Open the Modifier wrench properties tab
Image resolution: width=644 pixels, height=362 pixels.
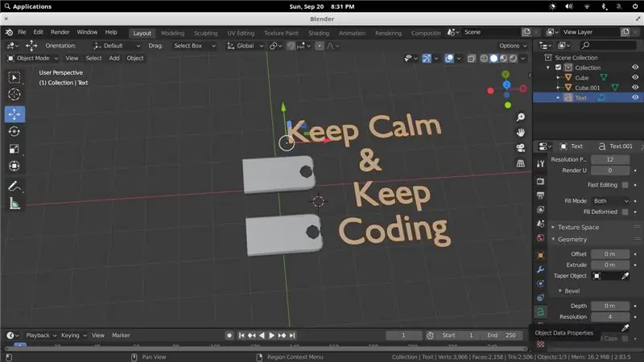540,269
